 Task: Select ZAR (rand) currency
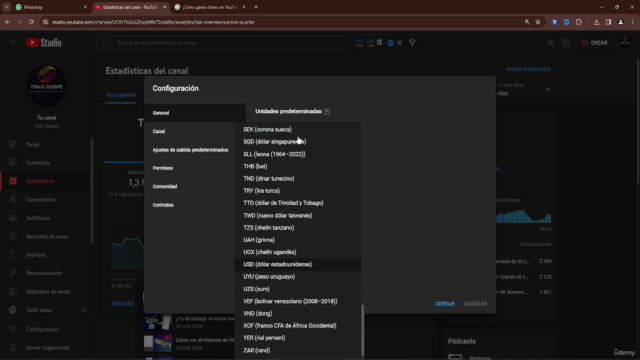click(x=298, y=350)
